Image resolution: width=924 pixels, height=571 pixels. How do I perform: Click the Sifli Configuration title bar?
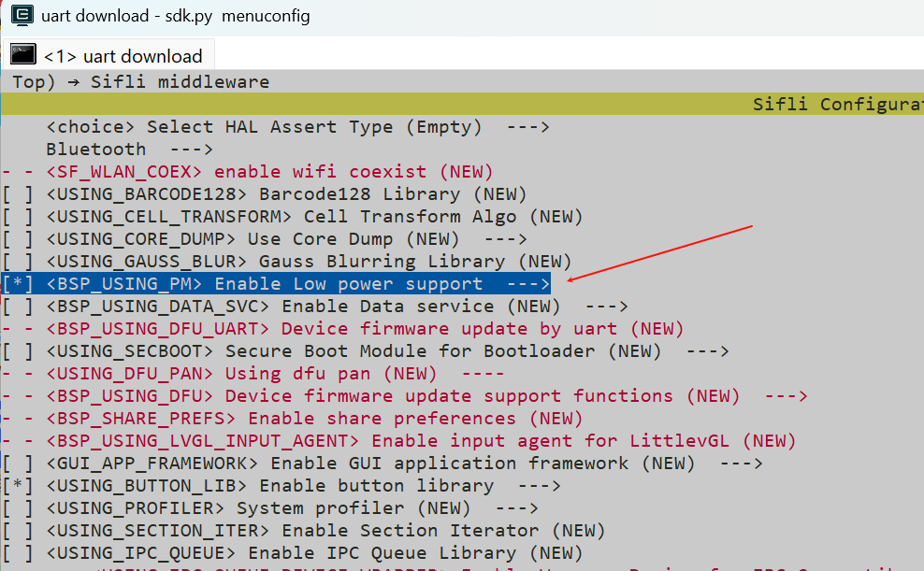[x=837, y=105]
